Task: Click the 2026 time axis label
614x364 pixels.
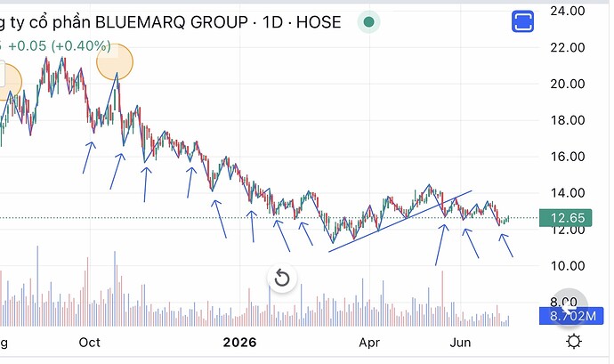Action: (x=239, y=343)
